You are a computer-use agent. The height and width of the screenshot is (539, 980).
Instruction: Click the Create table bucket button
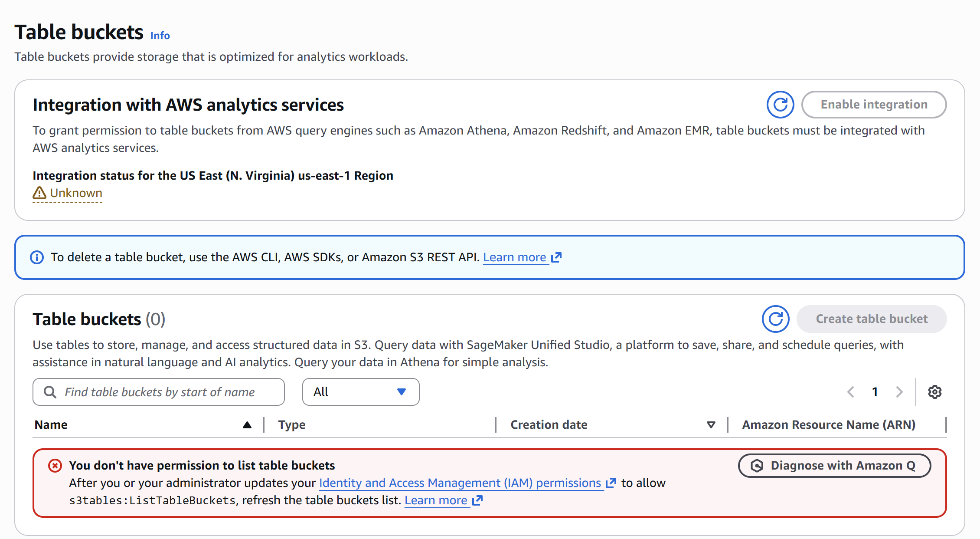pos(872,319)
